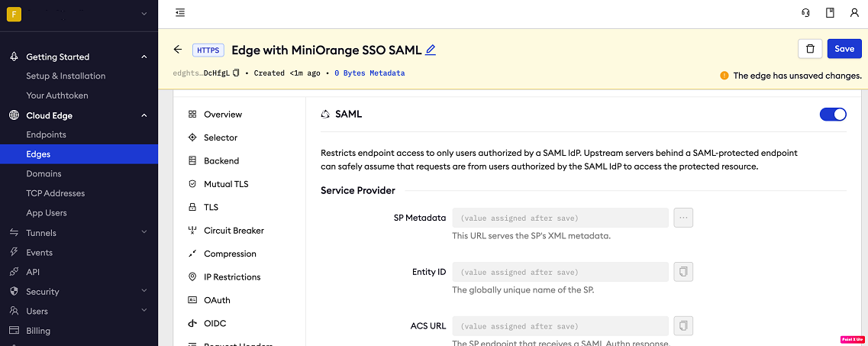The height and width of the screenshot is (346, 868).
Task: Open TCP Addresses in sidebar
Action: click(x=56, y=193)
